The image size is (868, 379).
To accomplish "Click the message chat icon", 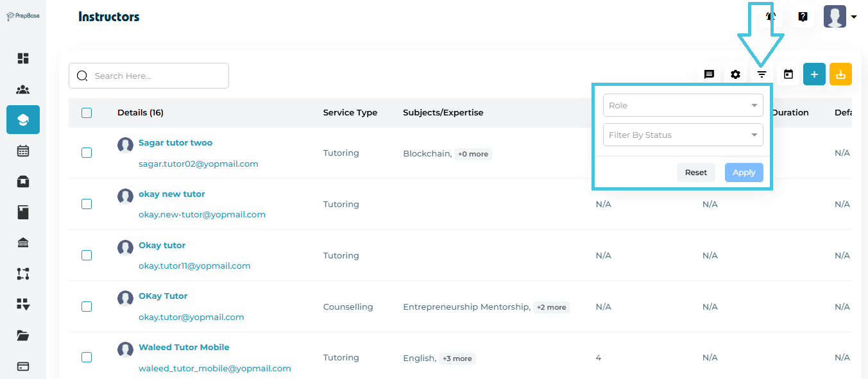I will (709, 74).
